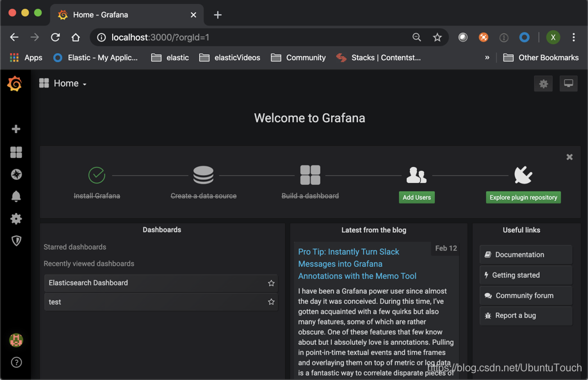Open the Community forum link
Image resolution: width=588 pixels, height=380 pixels.
[526, 296]
